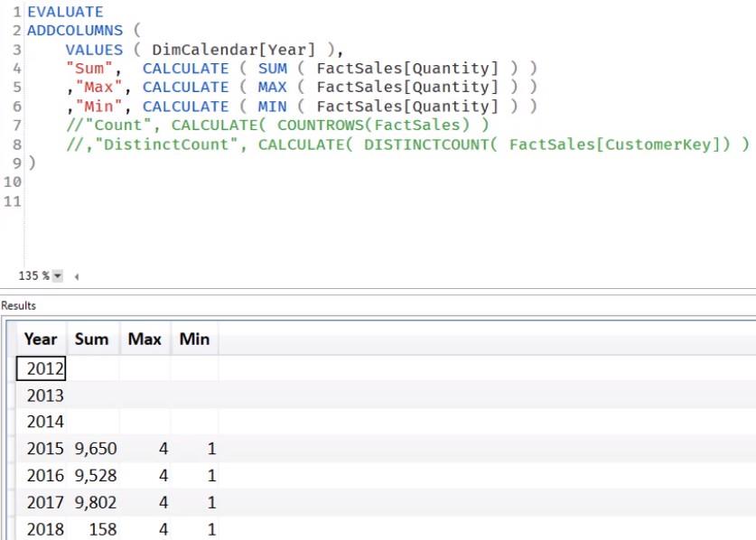Sort by the Year column header
756x540 pixels.
41,340
